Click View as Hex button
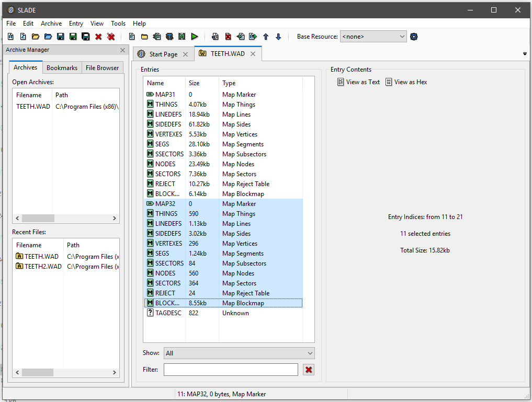 click(x=406, y=82)
